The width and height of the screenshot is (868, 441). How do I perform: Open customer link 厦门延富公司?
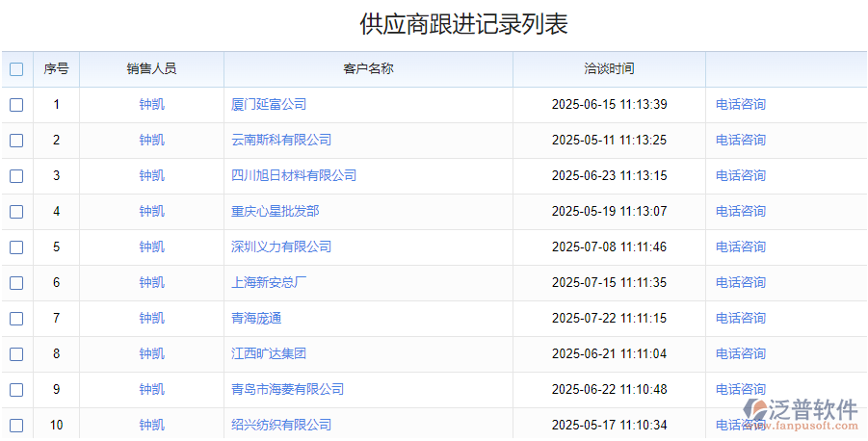[269, 105]
